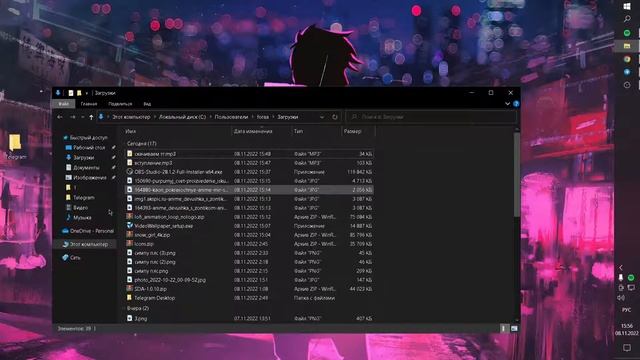
Task: Open the Windows Start menu icon
Action: (x=627, y=6)
